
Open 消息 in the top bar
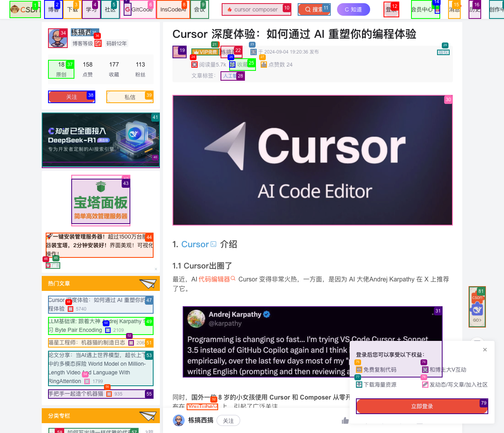click(x=454, y=9)
